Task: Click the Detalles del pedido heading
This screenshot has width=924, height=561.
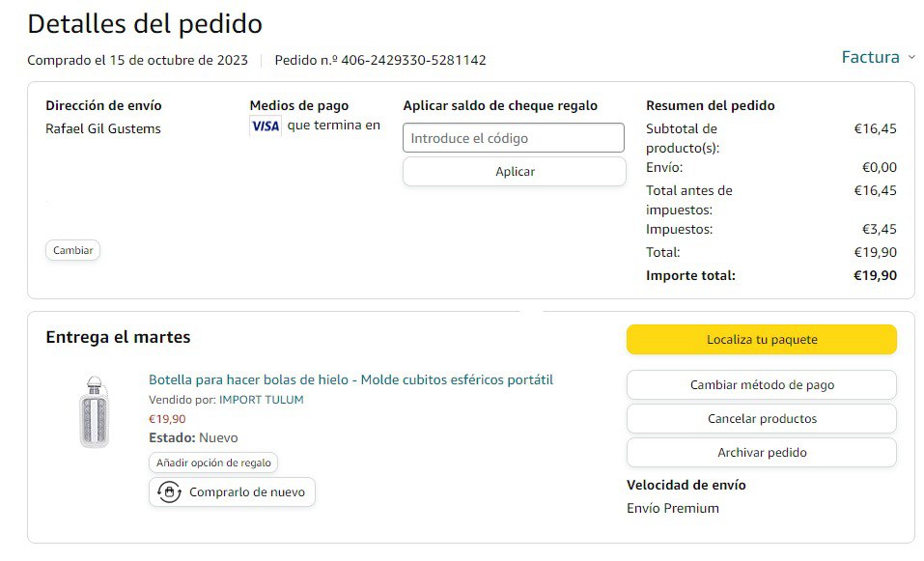Action: click(x=145, y=23)
